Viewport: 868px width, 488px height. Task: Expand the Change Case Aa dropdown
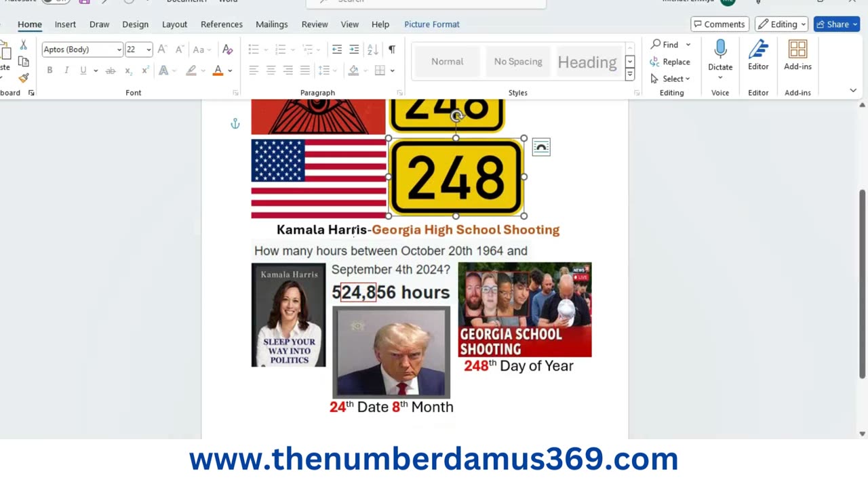coord(210,49)
